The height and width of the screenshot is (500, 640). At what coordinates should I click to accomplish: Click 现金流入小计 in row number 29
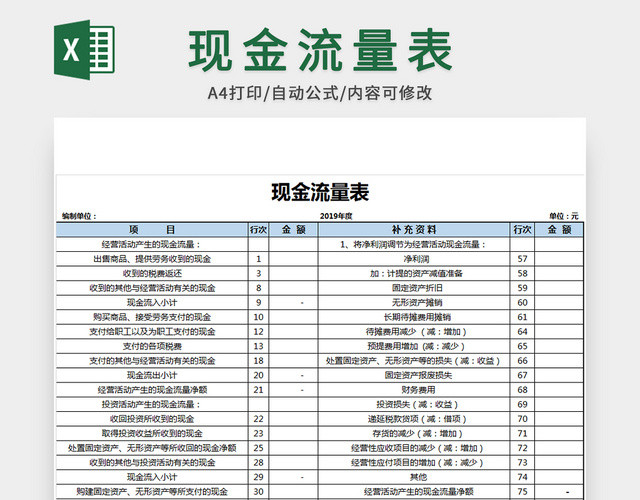[152, 477]
